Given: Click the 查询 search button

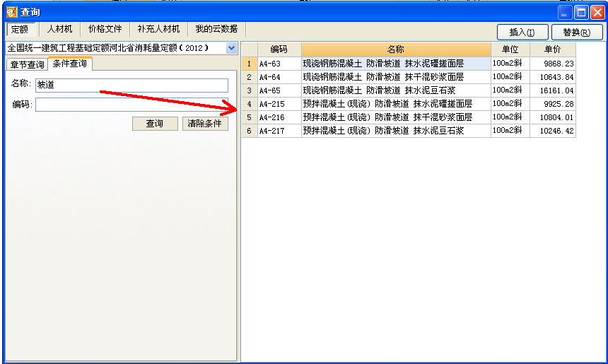Looking at the screenshot, I should pos(155,124).
